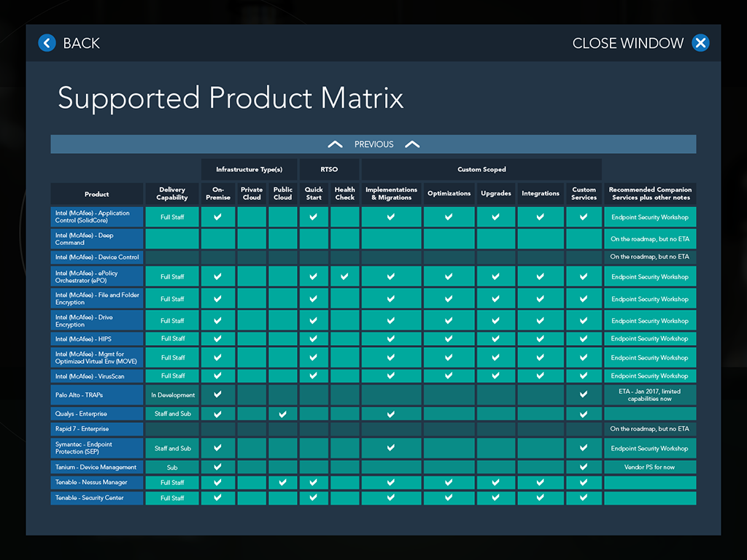747x560 pixels.
Task: Click the Health Check column header
Action: pyautogui.click(x=345, y=194)
